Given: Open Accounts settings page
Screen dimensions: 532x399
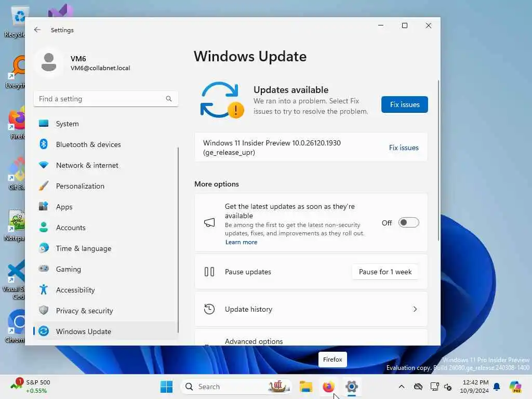Looking at the screenshot, I should pos(106,228).
